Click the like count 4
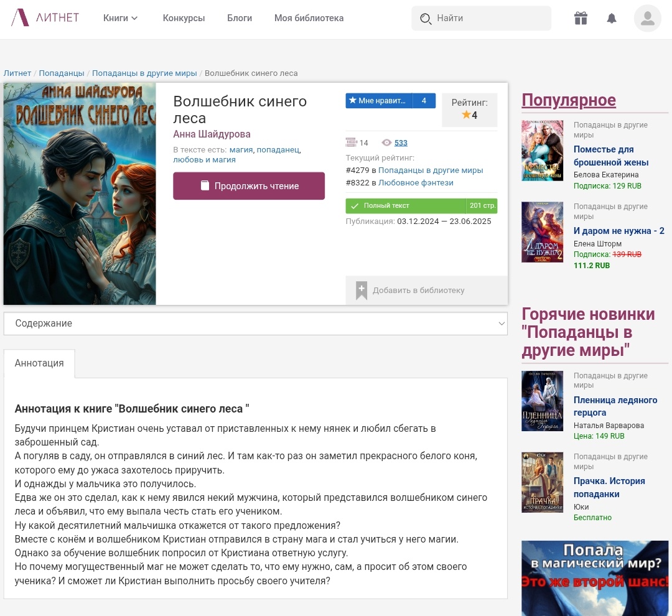The height and width of the screenshot is (616, 672). coord(424,101)
